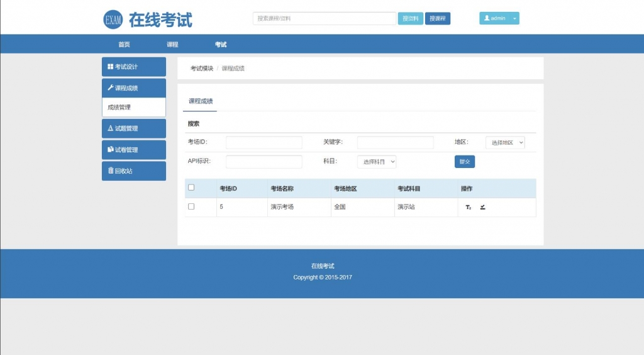Viewport: 644px width, 355px height.
Task: Click the 成绩管理 sidebar link
Action: 119,108
